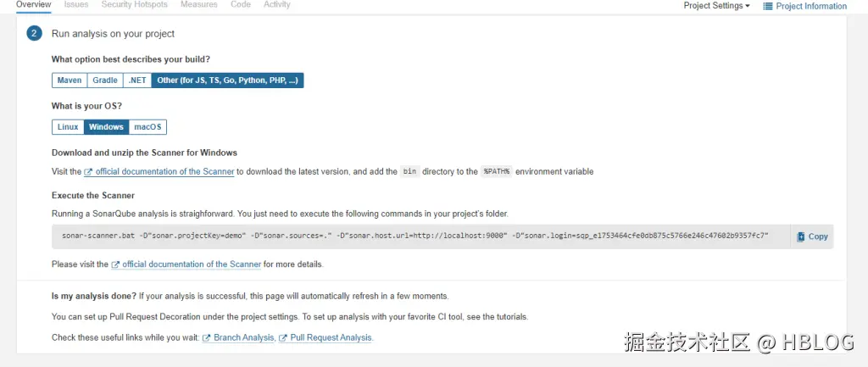Click external-link icon before Pull Request Analysis

tap(283, 337)
